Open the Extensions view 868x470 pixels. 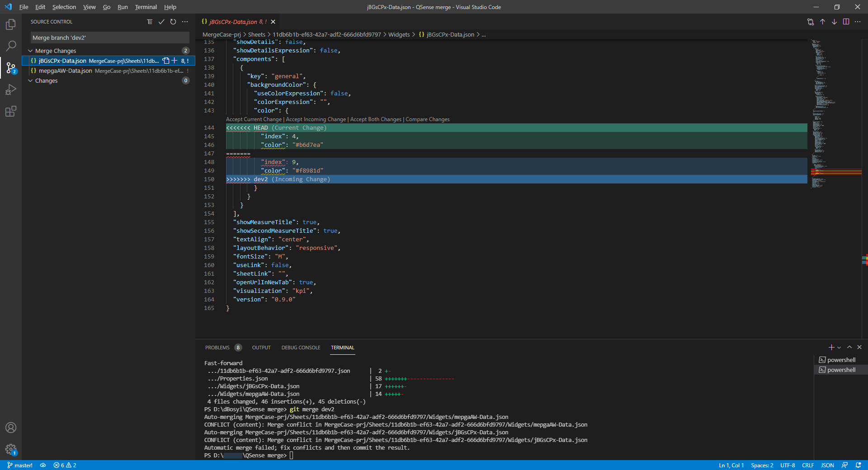pos(11,111)
